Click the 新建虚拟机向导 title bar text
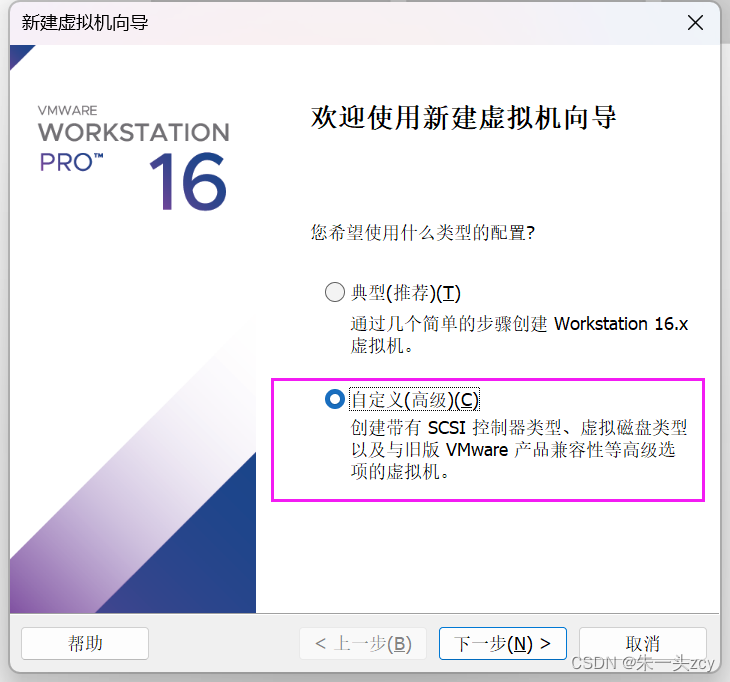730x682 pixels. [x=85, y=22]
